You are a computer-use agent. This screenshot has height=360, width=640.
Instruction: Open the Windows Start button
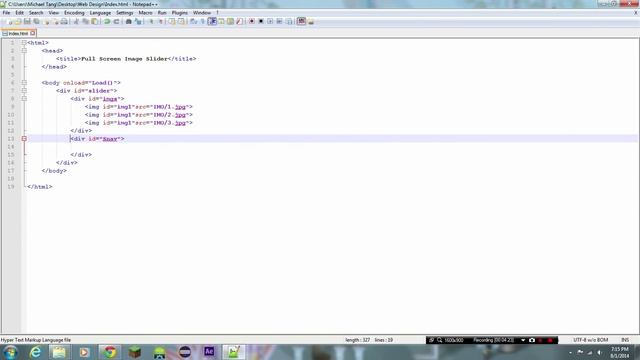click(x=11, y=352)
